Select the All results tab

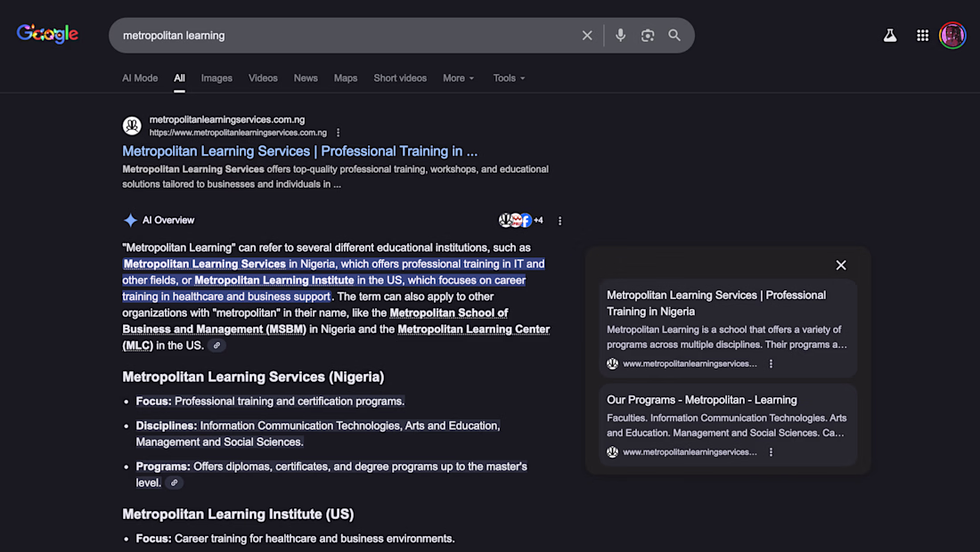click(x=179, y=78)
